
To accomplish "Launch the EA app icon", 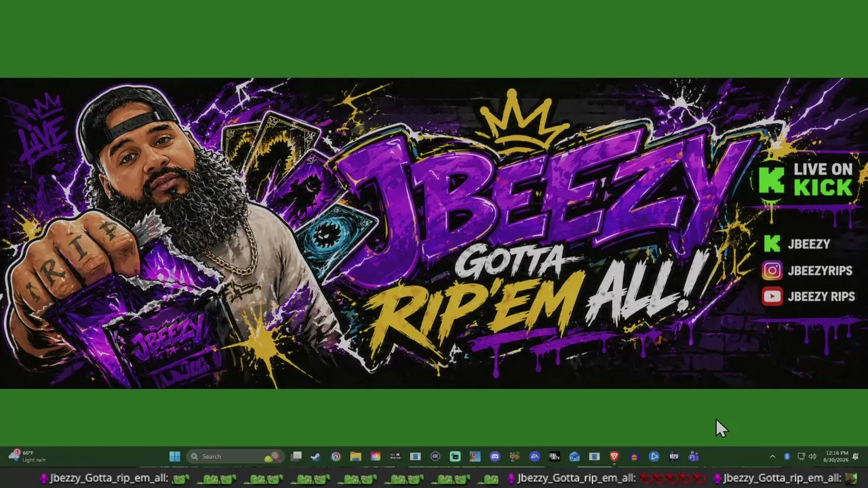I will pyautogui.click(x=535, y=457).
